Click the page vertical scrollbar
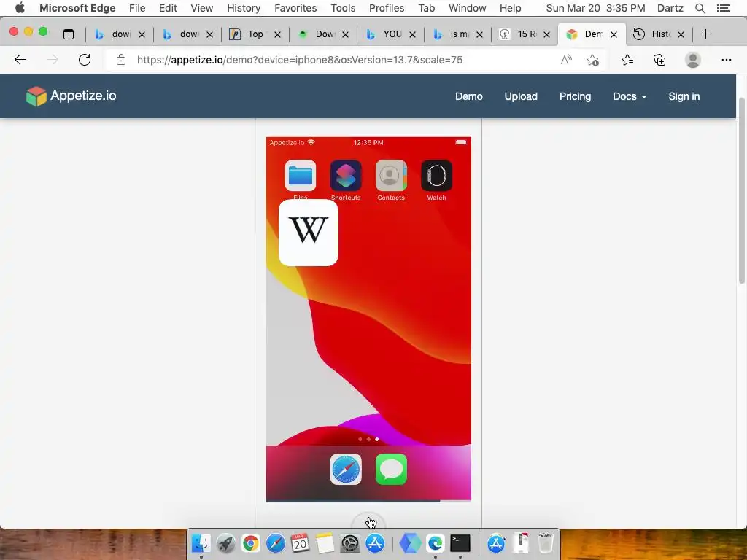Screen dimensions: 747x560 (742, 190)
